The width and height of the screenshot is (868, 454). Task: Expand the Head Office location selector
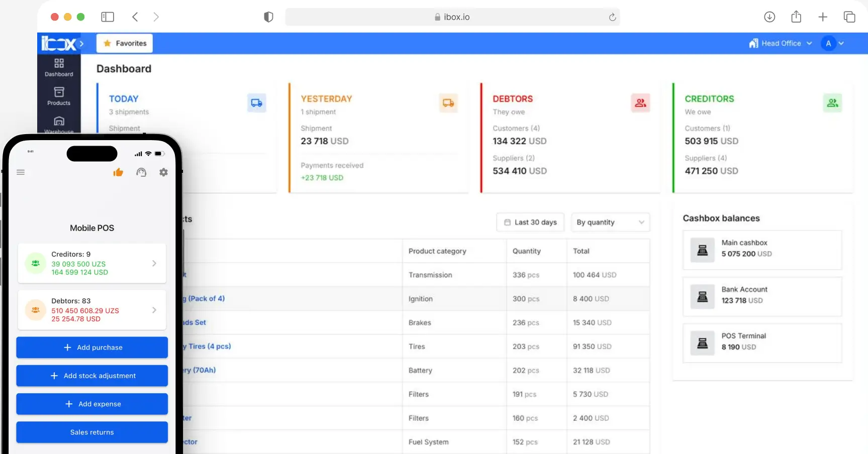pyautogui.click(x=780, y=43)
